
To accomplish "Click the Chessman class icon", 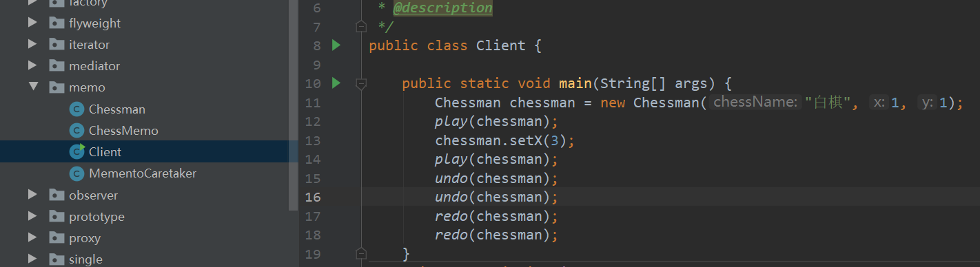I will click(77, 109).
